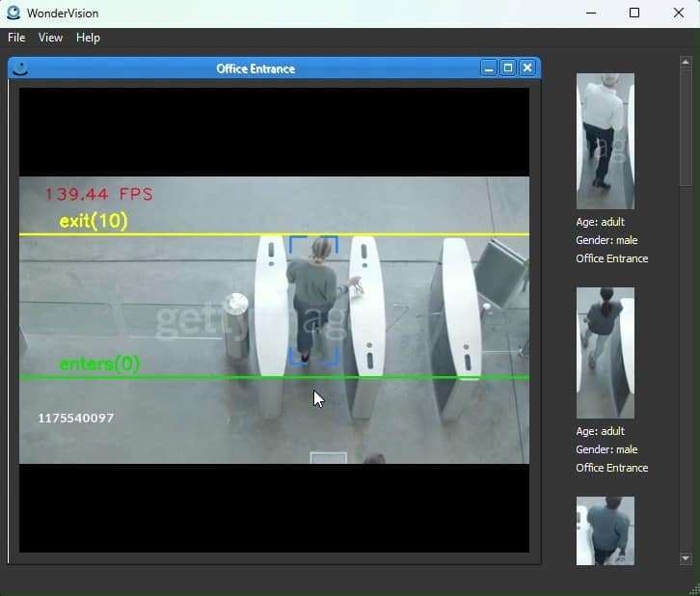Select the second thumbnail of person with ponytail
700x596 pixels.
tap(605, 352)
